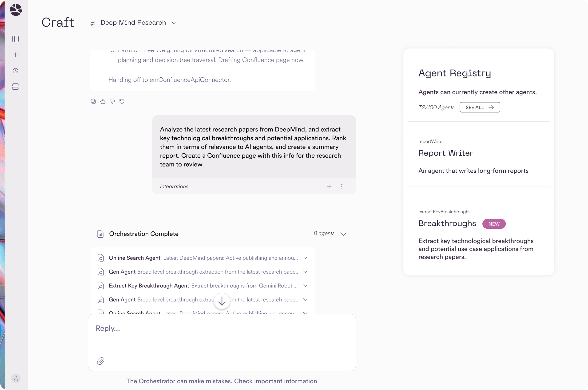Give thumbs down to the response
The image size is (588, 390).
pyautogui.click(x=112, y=101)
